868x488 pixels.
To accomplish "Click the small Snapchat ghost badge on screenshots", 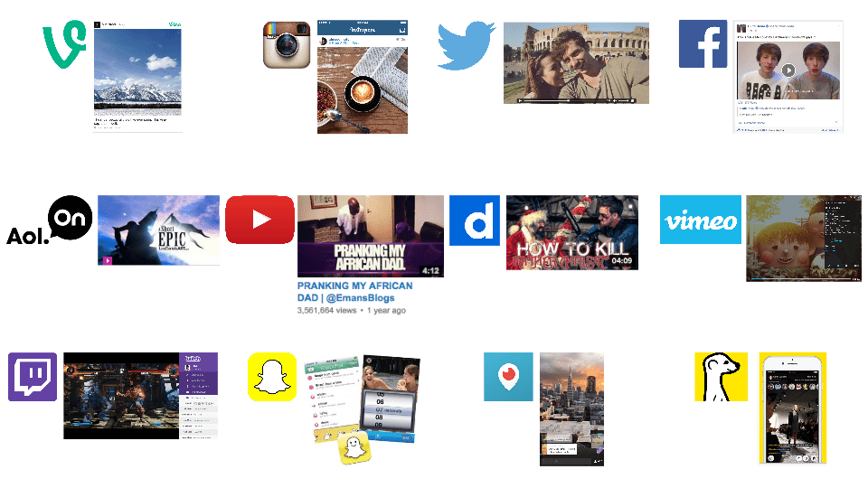I will pyautogui.click(x=354, y=448).
